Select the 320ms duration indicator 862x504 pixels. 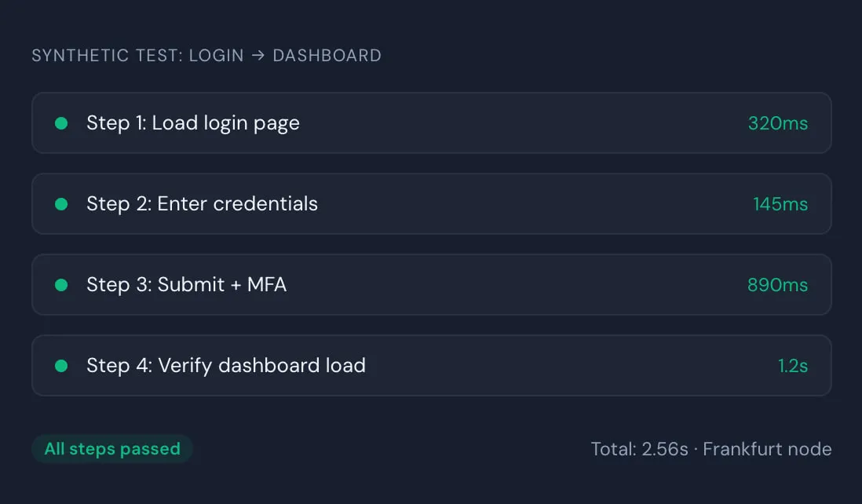[777, 122]
